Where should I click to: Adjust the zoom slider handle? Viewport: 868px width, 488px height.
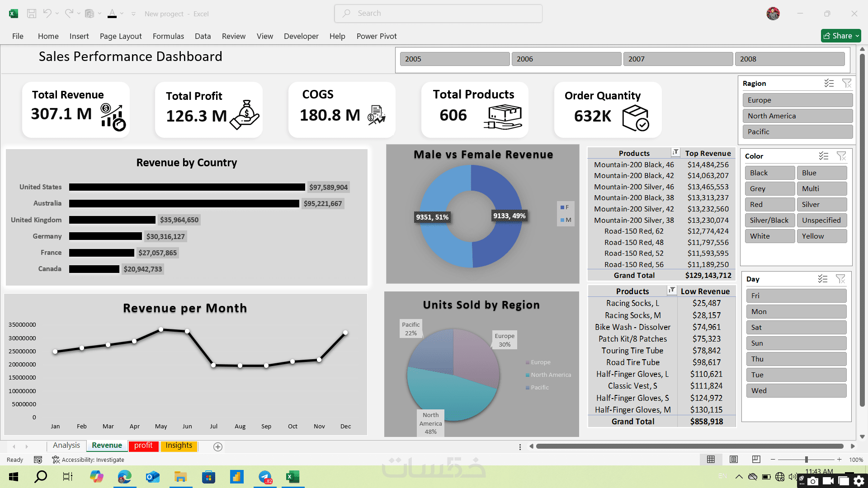(806, 460)
